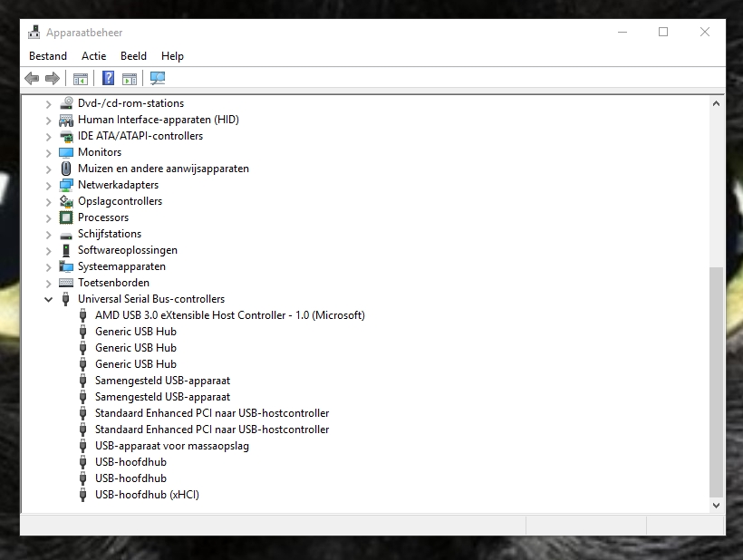Click the Softwareoplossingen icon
The image size is (743, 560).
pyautogui.click(x=66, y=250)
